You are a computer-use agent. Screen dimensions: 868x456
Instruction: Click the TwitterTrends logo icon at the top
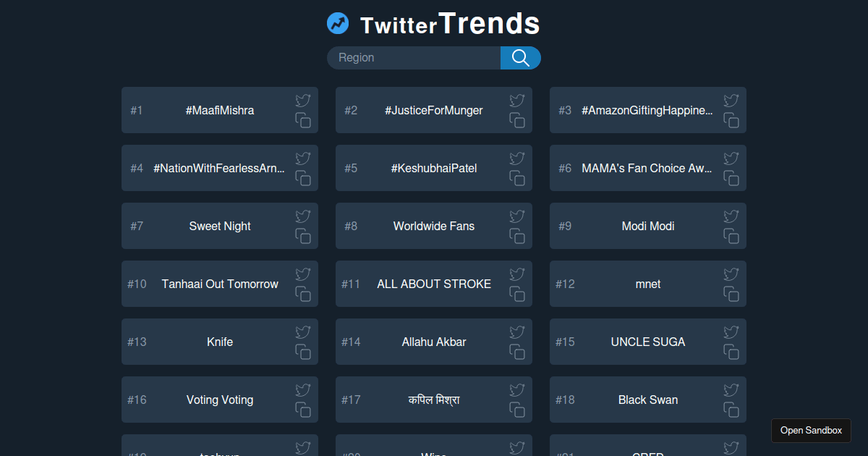[337, 22]
